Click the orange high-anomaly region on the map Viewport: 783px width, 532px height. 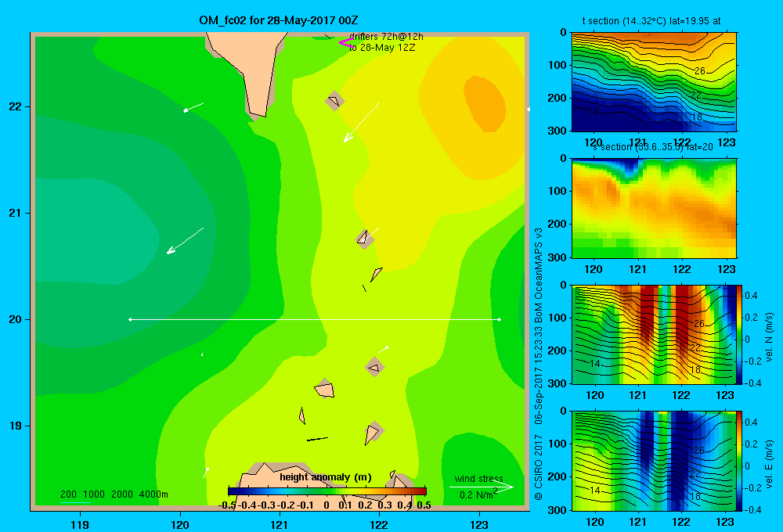485,104
